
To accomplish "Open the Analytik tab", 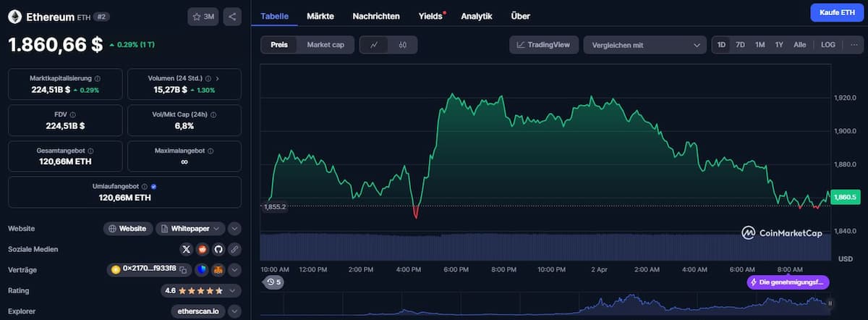I will click(477, 16).
